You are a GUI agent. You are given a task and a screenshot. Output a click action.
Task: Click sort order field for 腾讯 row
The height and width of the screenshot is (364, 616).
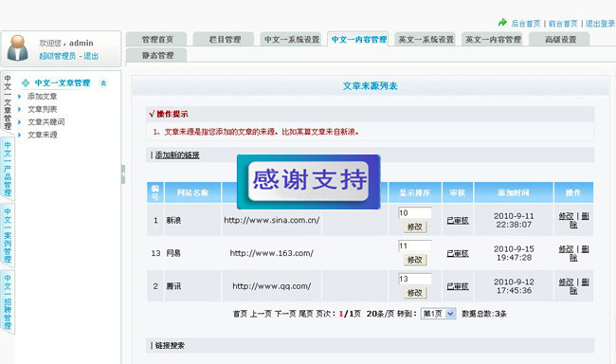[415, 279]
